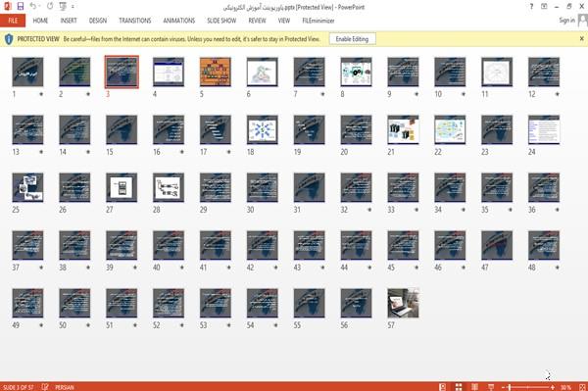Click the zoom in plus button
Viewport: 588px width, 391px height.
[553, 387]
